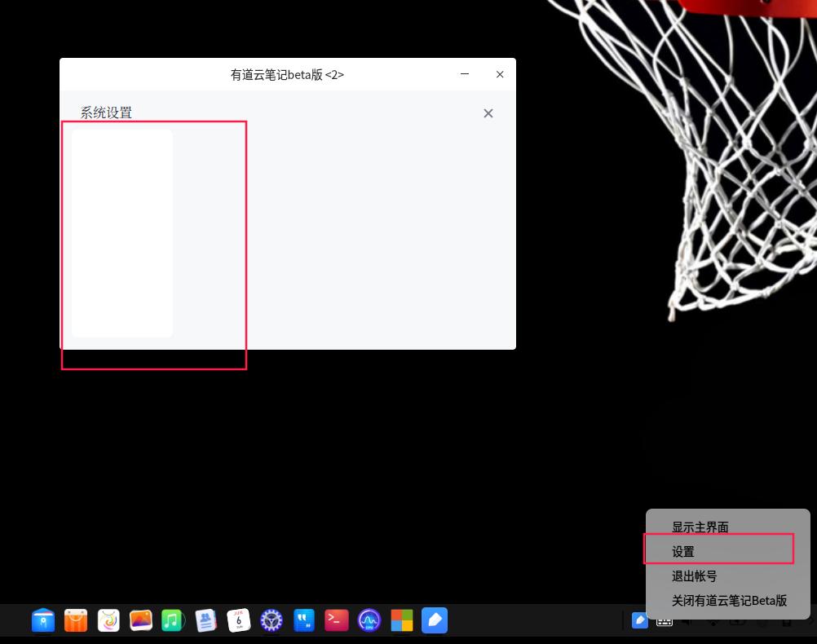Click the 有道云笔记 pen icon in dock
The height and width of the screenshot is (644, 817).
pos(435,620)
